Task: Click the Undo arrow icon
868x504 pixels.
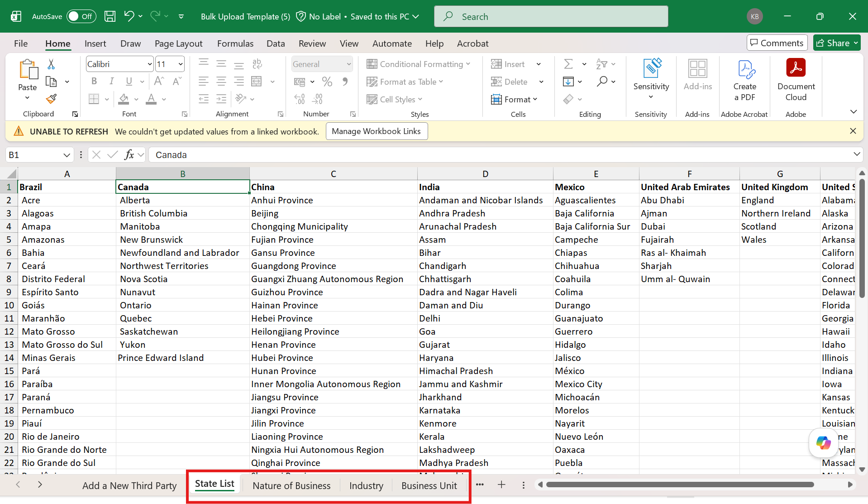Action: (129, 16)
